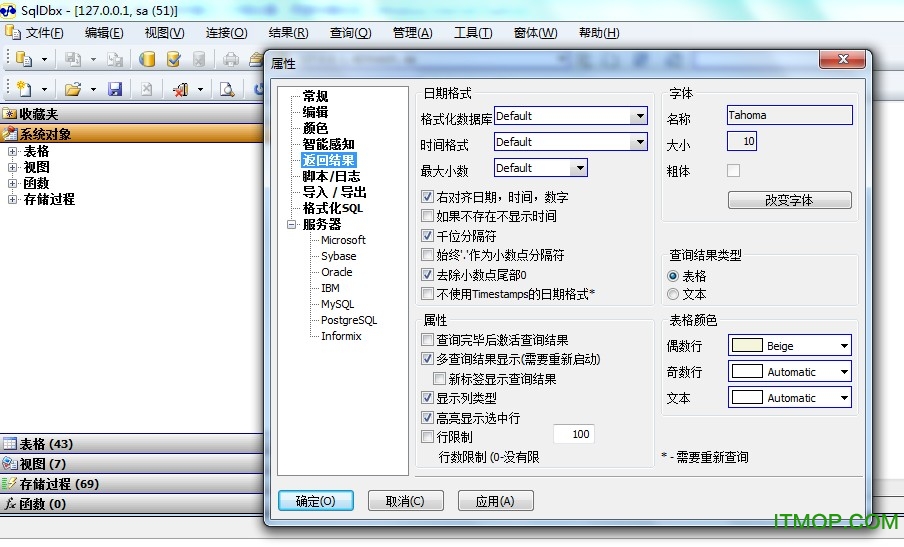
Task: Select the 文本 result type radio button
Action: [673, 294]
